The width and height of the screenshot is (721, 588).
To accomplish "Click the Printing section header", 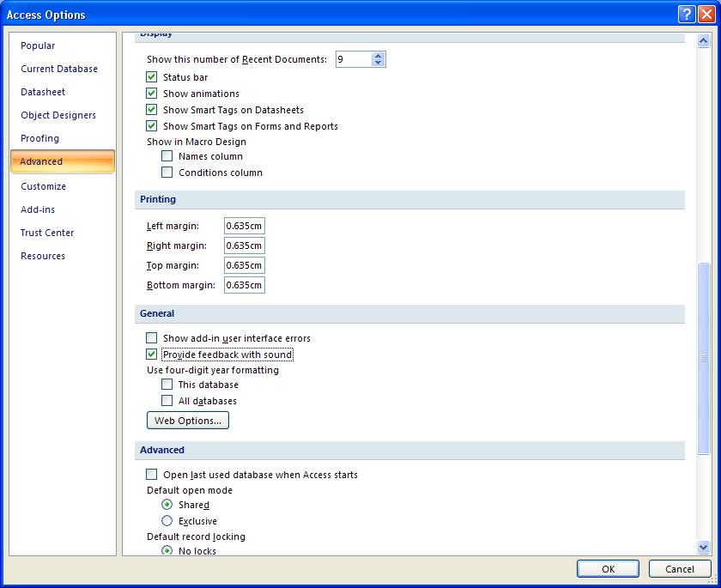I will coord(409,199).
